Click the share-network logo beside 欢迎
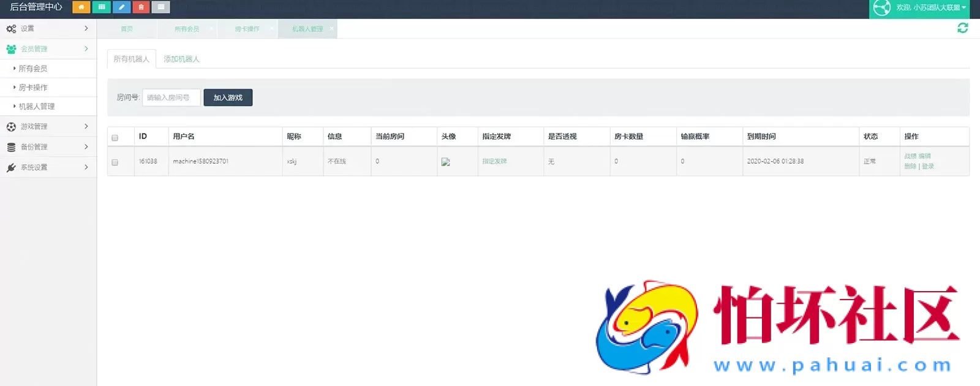The height and width of the screenshot is (386, 980). [x=882, y=7]
